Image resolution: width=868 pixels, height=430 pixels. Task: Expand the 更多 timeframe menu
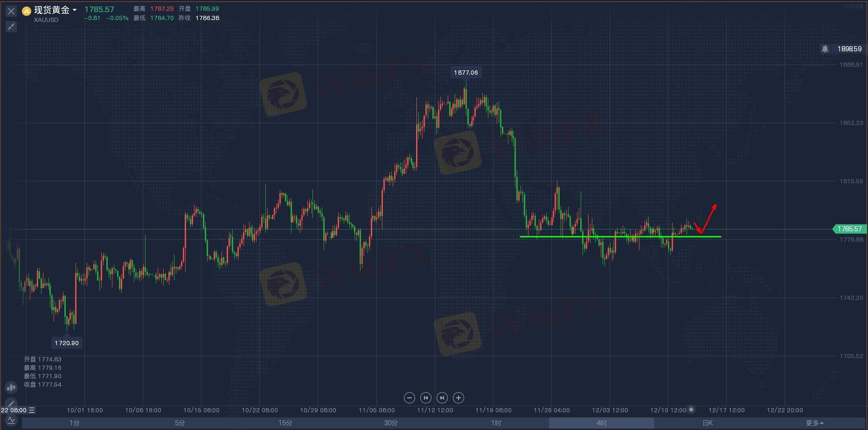tap(814, 423)
